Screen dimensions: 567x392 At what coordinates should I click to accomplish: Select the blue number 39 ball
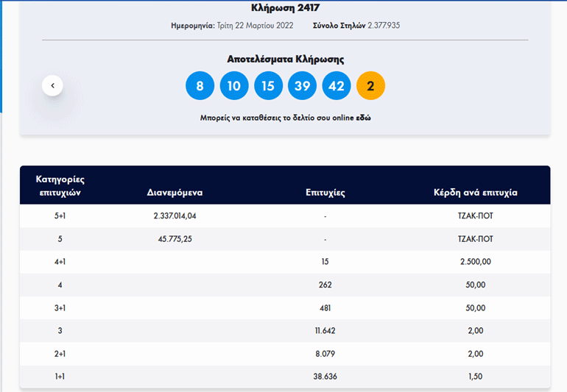pyautogui.click(x=302, y=86)
